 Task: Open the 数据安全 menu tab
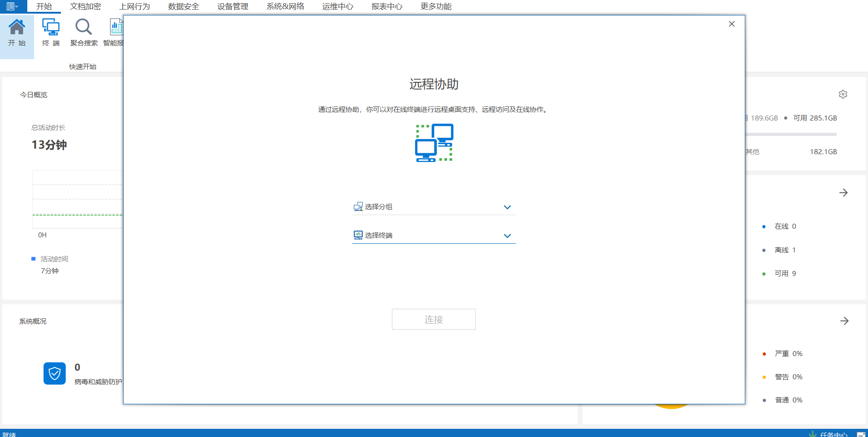183,6
